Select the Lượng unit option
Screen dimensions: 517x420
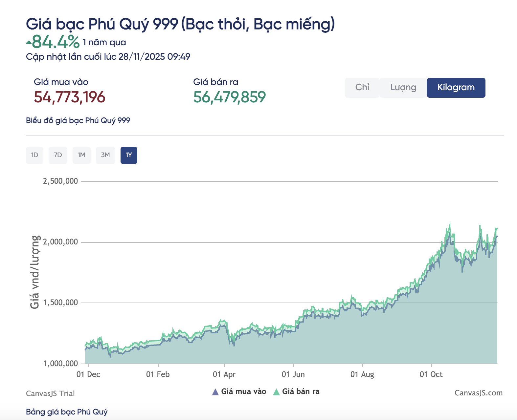click(x=403, y=87)
